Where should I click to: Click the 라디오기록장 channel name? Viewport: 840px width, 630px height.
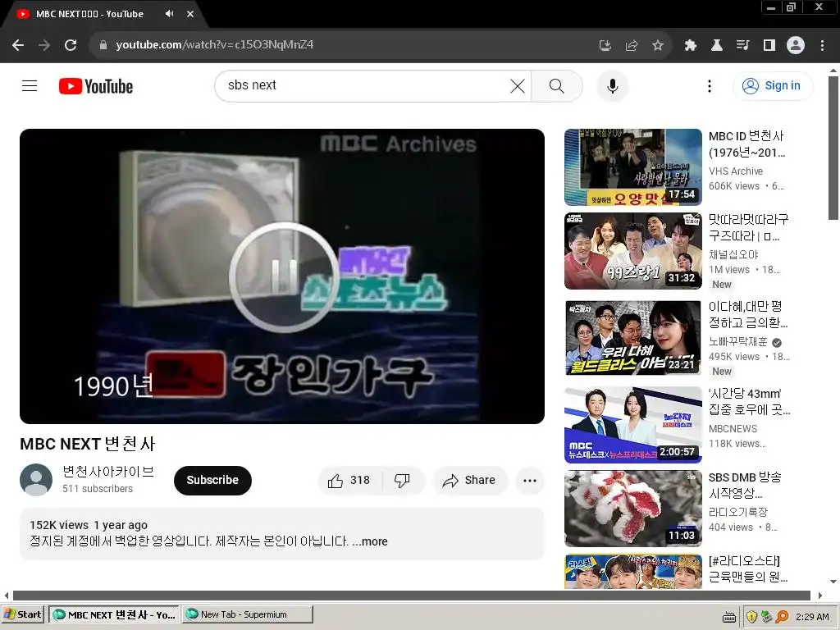(x=737, y=512)
